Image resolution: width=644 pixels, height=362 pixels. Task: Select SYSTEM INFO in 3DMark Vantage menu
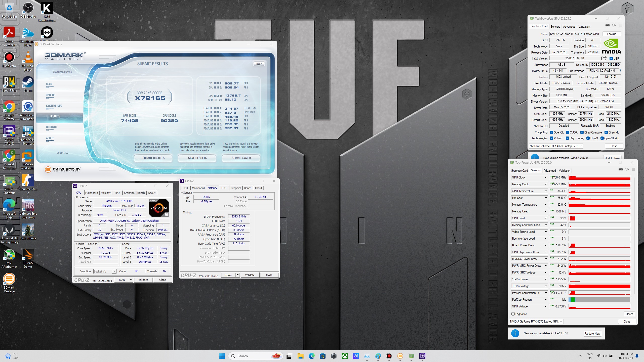pyautogui.click(x=54, y=106)
